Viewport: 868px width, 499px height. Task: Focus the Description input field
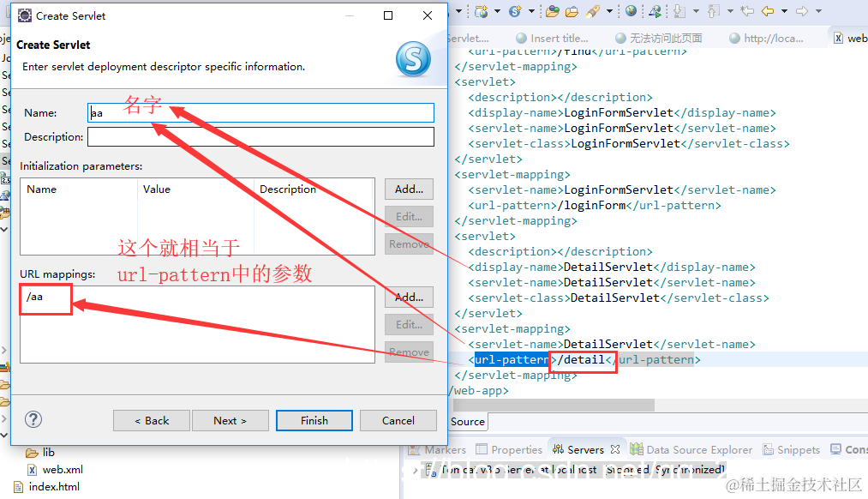[x=260, y=137]
